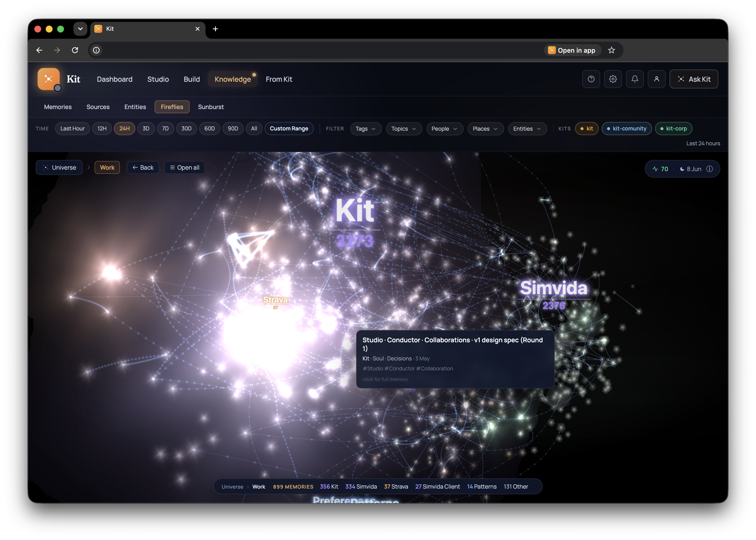The height and width of the screenshot is (540, 756).
Task: Open notifications bell icon
Action: click(x=635, y=79)
